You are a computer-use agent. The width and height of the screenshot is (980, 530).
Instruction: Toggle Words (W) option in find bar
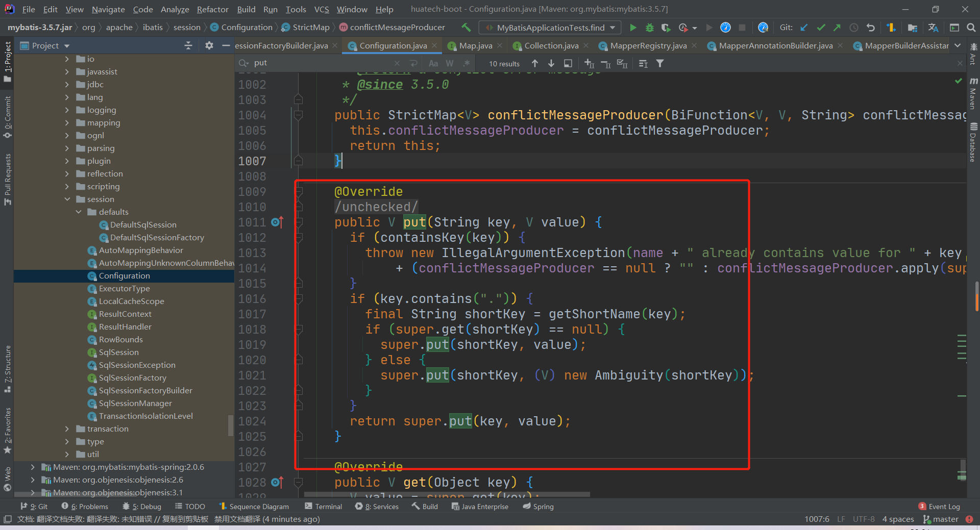tap(450, 63)
